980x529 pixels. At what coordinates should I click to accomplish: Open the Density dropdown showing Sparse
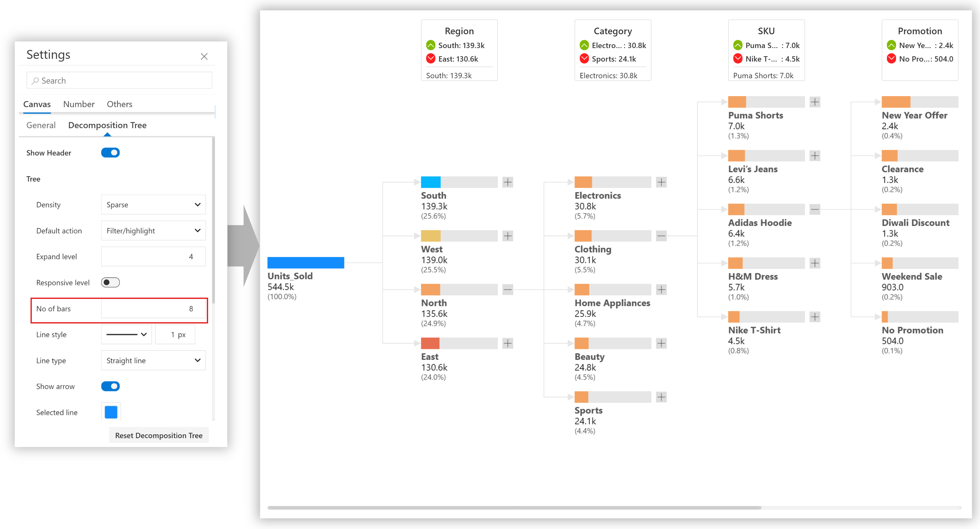click(153, 205)
